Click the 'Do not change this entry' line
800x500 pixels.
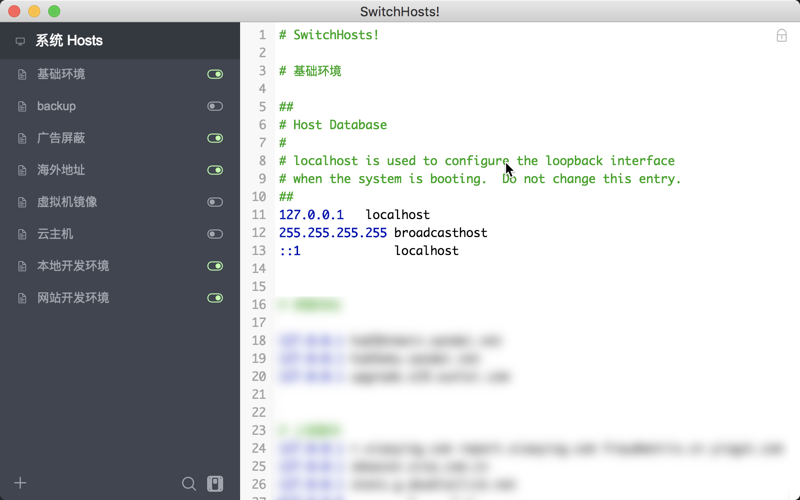pos(480,179)
